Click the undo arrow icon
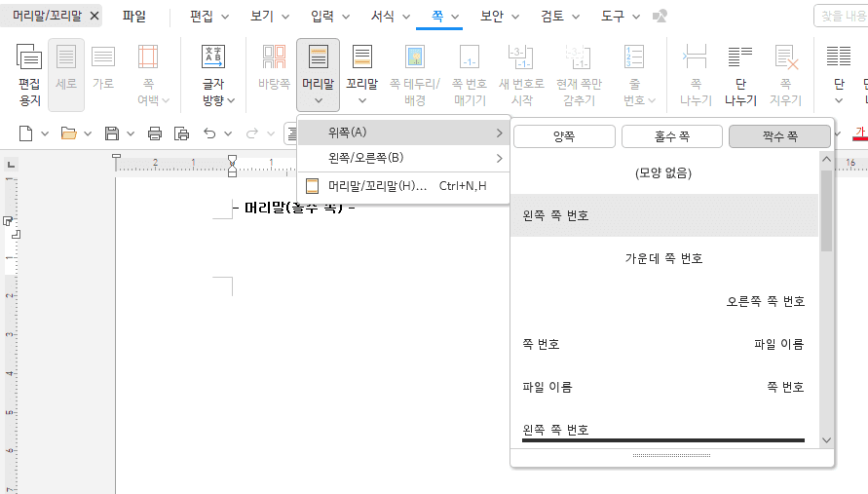 point(209,133)
